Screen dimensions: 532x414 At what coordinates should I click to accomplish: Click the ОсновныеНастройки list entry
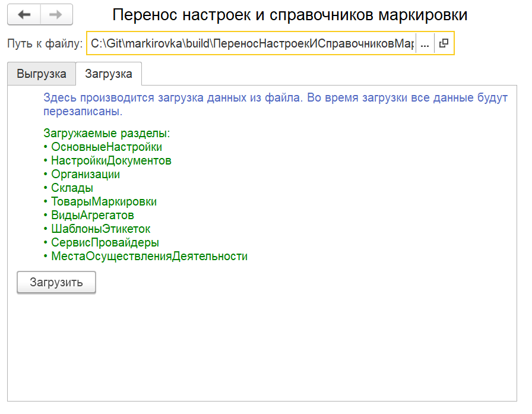(x=106, y=147)
